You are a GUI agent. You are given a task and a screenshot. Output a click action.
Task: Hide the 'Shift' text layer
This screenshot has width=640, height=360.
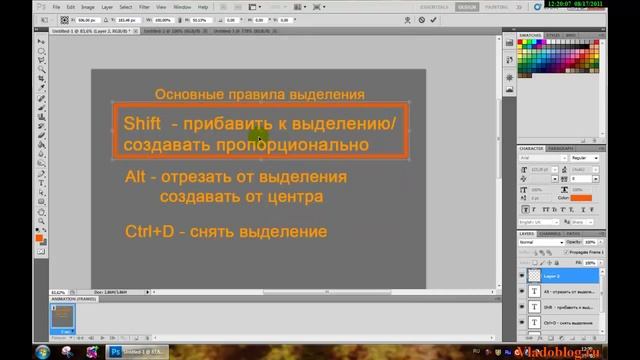click(x=522, y=307)
